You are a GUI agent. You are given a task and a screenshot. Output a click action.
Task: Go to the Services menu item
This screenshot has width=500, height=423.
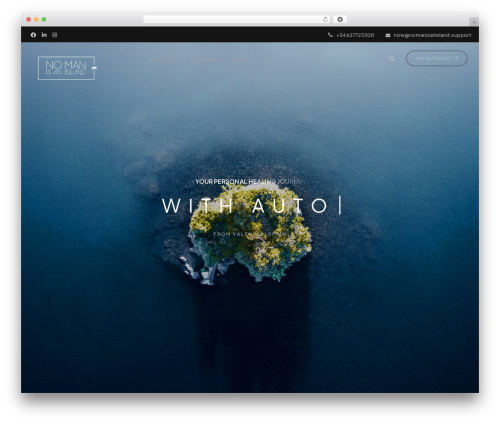(162, 59)
